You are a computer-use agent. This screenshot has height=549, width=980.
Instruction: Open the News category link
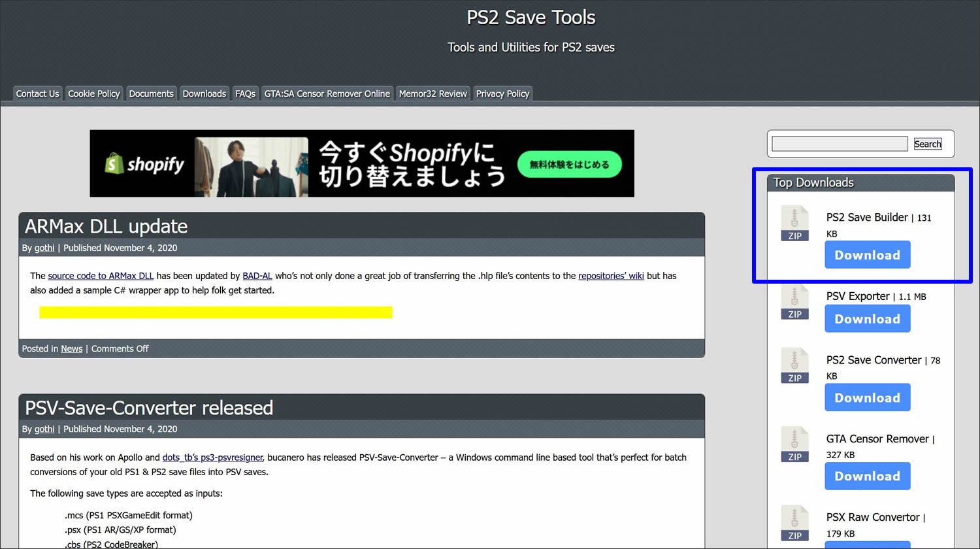click(72, 348)
